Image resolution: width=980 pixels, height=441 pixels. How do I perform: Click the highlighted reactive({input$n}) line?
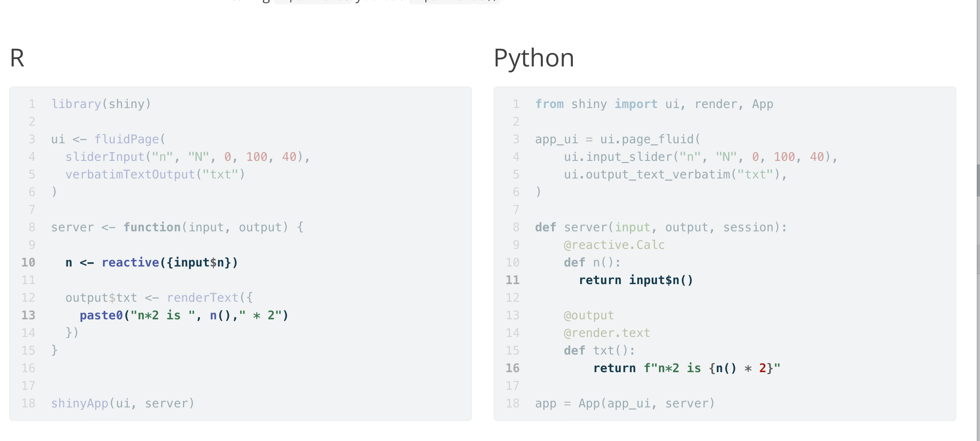(x=151, y=263)
